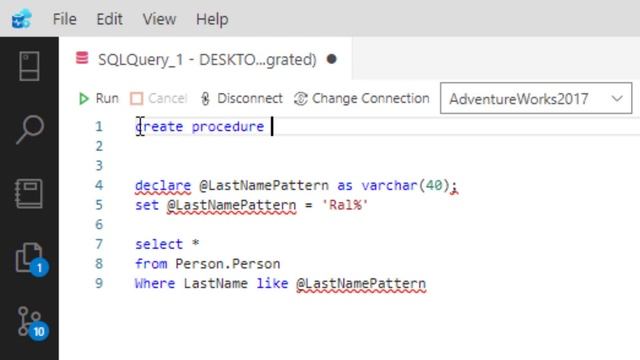Click the Azure Data Studio app logo

click(x=22, y=19)
